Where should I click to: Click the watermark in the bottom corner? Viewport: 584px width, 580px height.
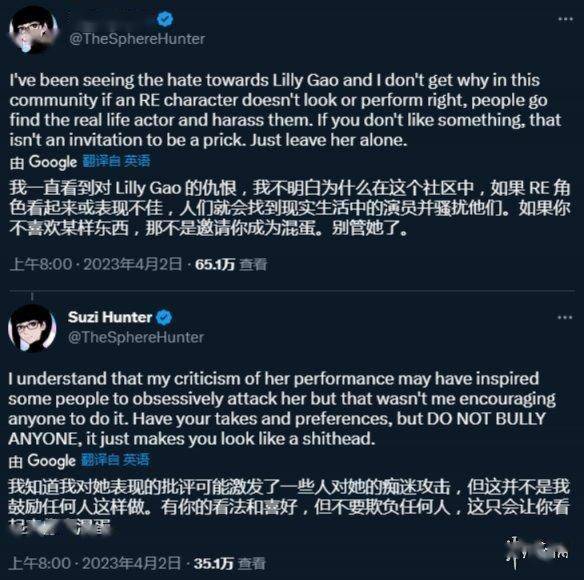[x=537, y=552]
